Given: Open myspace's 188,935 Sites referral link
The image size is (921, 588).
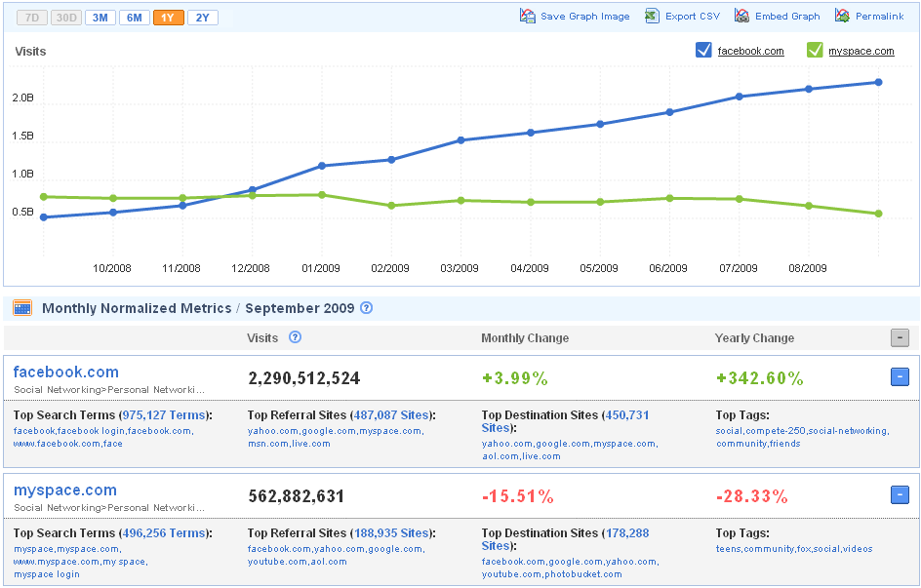Looking at the screenshot, I should pyautogui.click(x=391, y=532).
